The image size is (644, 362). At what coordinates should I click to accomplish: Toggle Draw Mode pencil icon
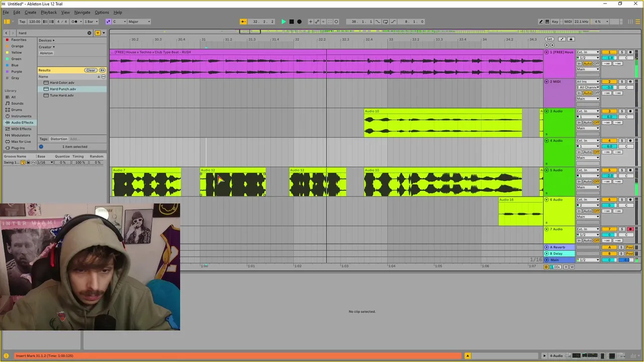click(x=541, y=22)
